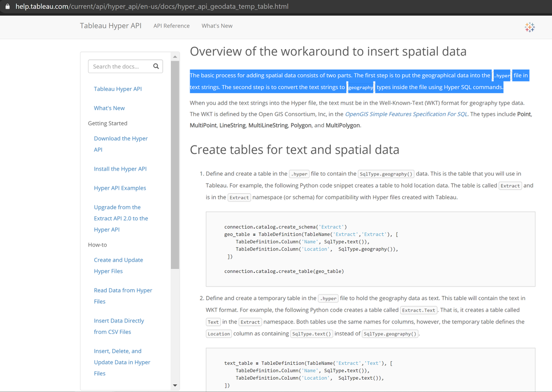Click the 'connection.catalog.create_table(geo_table)' code line
This screenshot has width=552, height=392.
coord(284,271)
